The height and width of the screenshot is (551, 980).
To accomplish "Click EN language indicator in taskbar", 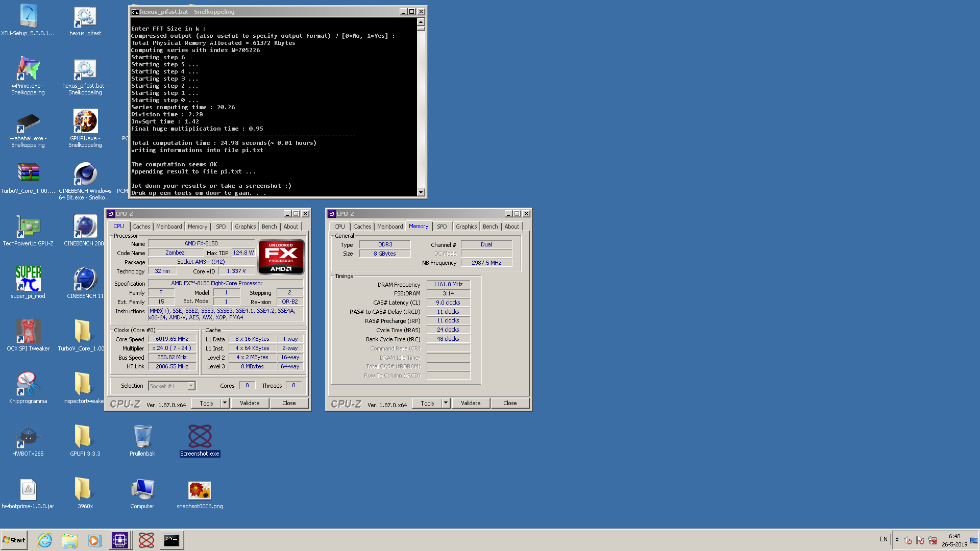I will point(884,539).
